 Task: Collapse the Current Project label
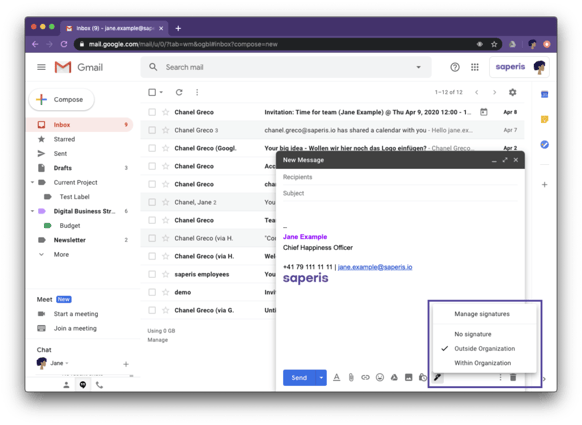tap(32, 182)
